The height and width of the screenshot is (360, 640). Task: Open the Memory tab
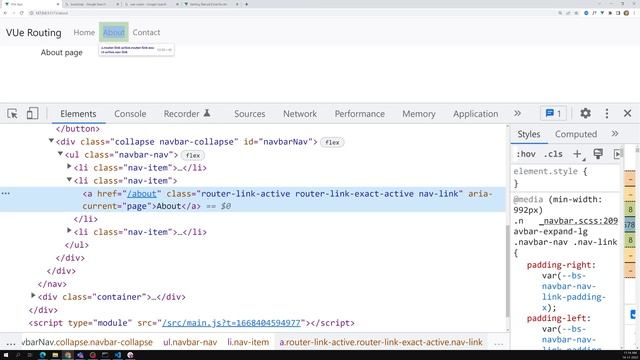[x=419, y=114]
